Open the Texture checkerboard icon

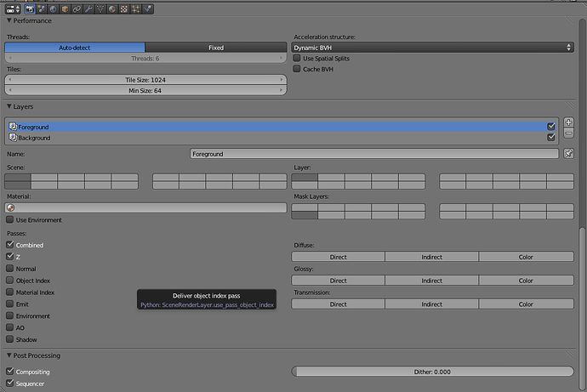coord(124,9)
